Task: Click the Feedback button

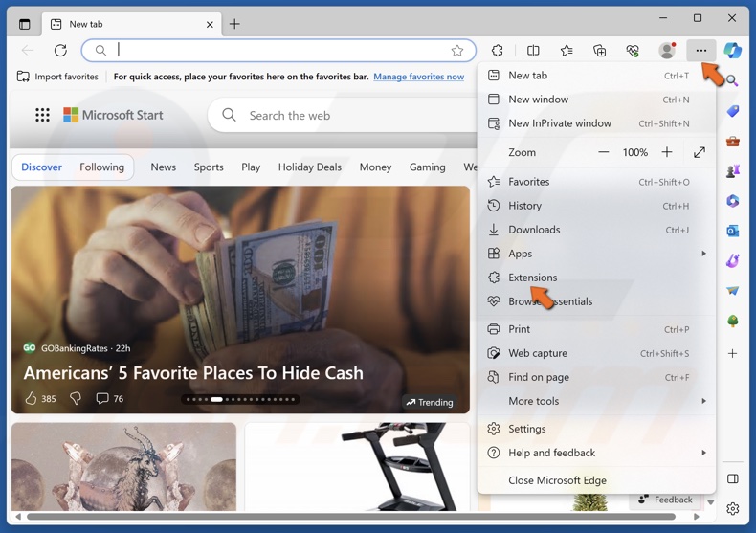Action: coord(665,500)
